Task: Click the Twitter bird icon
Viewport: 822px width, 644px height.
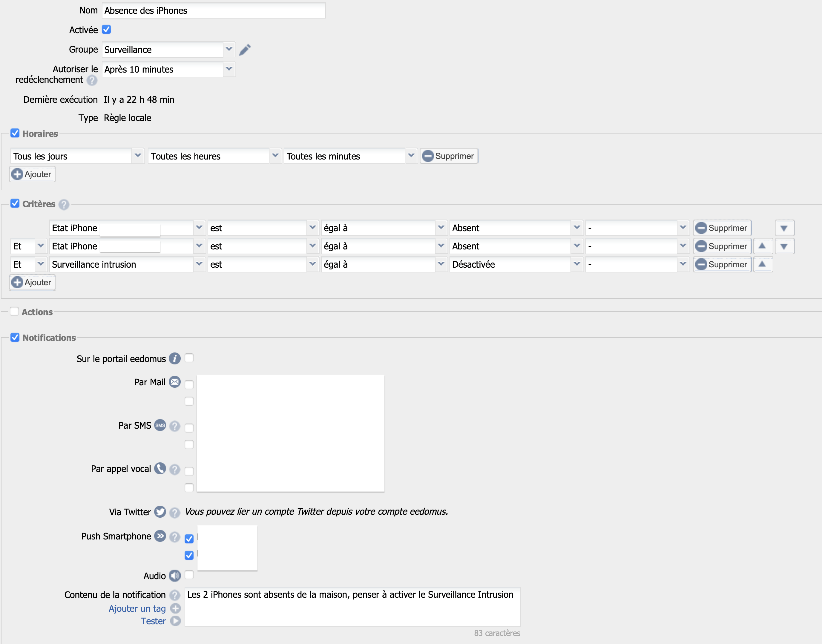Action: coord(160,512)
